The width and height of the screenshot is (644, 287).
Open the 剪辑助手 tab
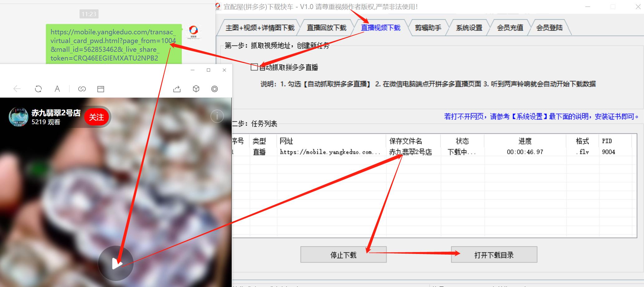(428, 28)
